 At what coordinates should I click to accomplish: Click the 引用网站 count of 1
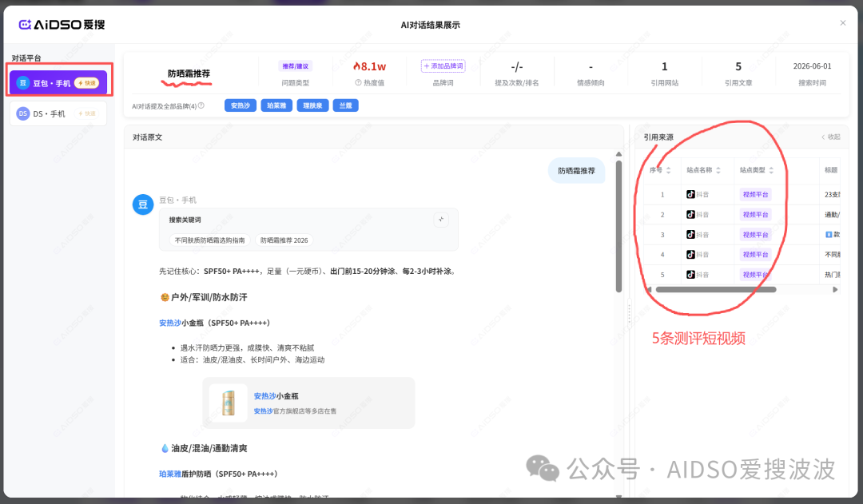click(x=664, y=66)
